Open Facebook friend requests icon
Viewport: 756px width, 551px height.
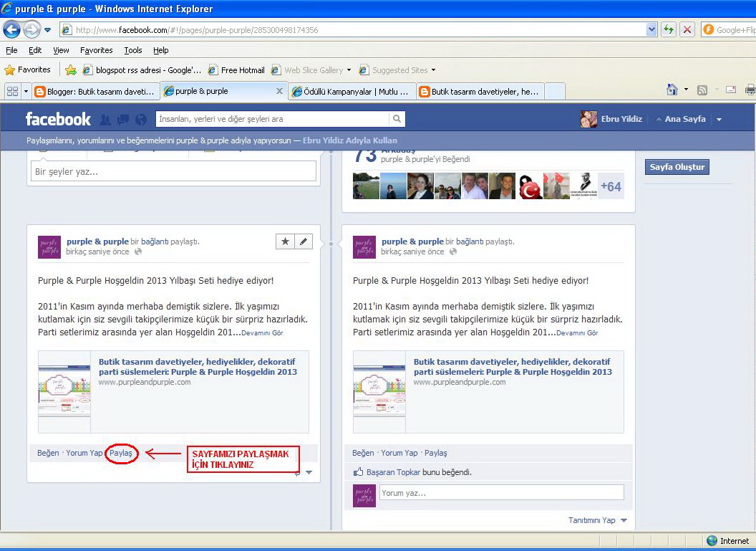[x=105, y=119]
